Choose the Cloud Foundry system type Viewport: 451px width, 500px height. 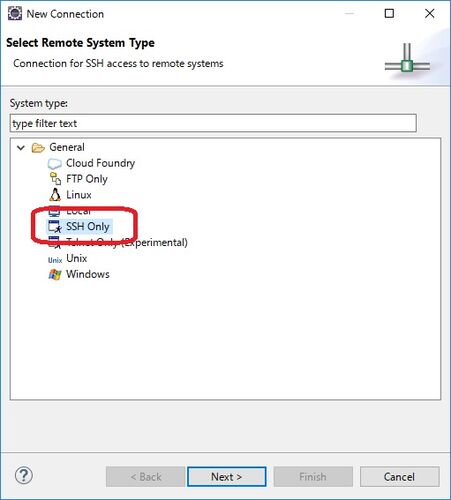[x=100, y=163]
